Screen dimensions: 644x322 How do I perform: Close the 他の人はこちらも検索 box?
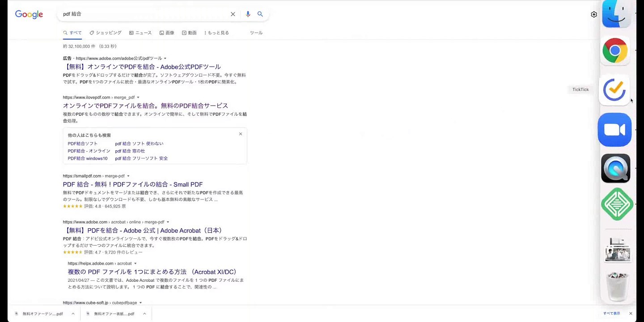click(x=241, y=134)
